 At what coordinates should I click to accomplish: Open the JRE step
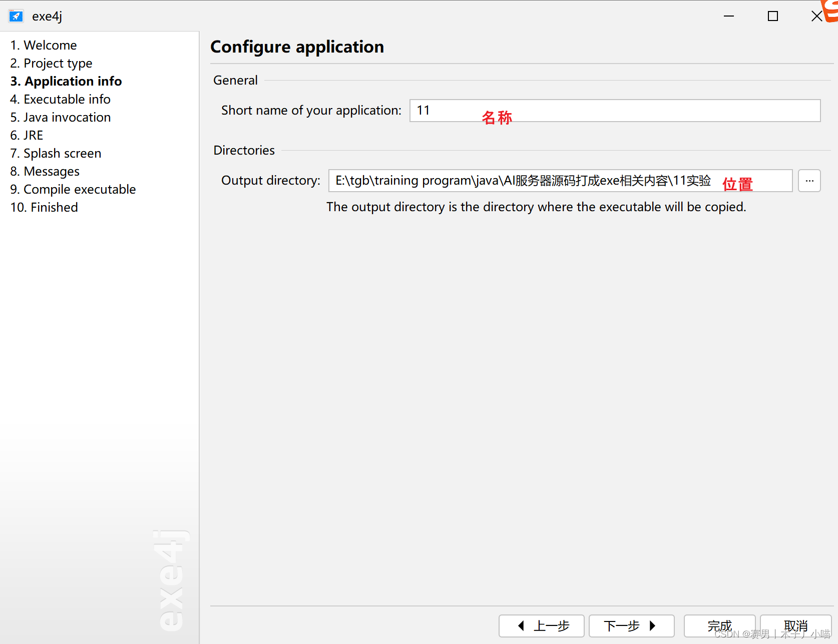pos(27,135)
